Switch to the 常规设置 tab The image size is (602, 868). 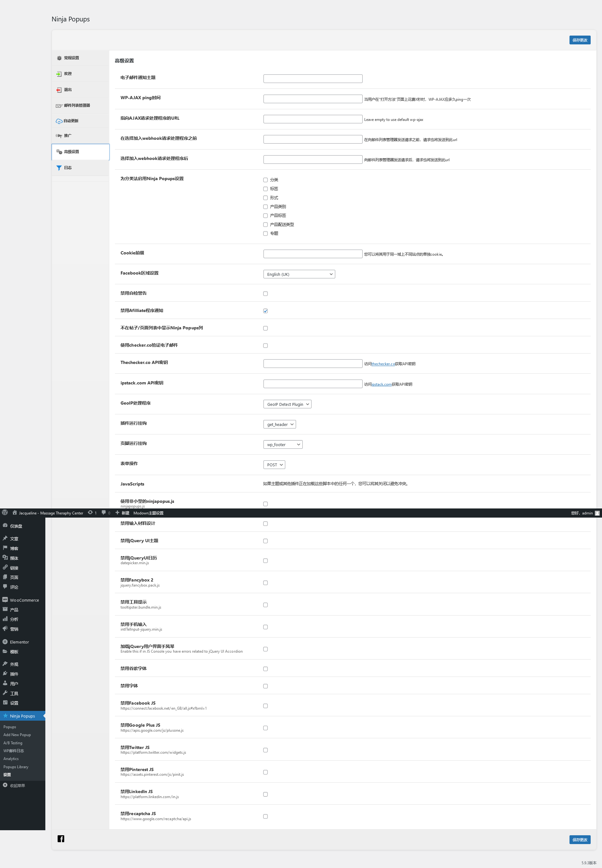(71, 58)
